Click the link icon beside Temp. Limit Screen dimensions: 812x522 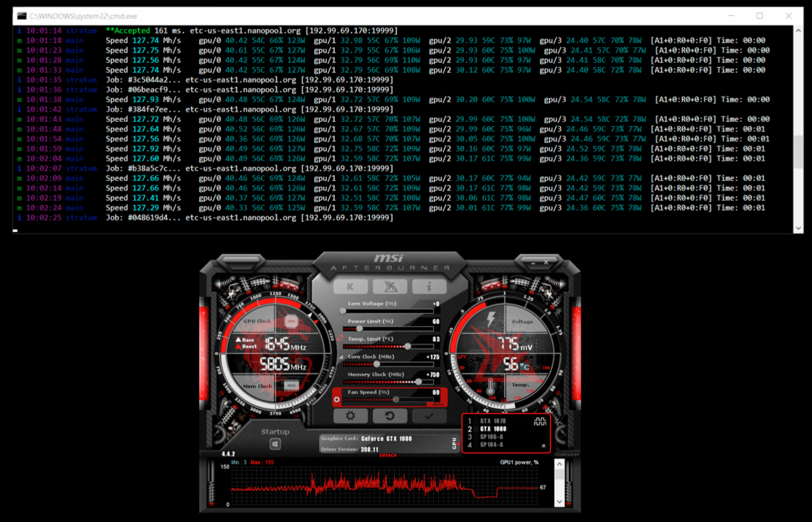pos(340,339)
